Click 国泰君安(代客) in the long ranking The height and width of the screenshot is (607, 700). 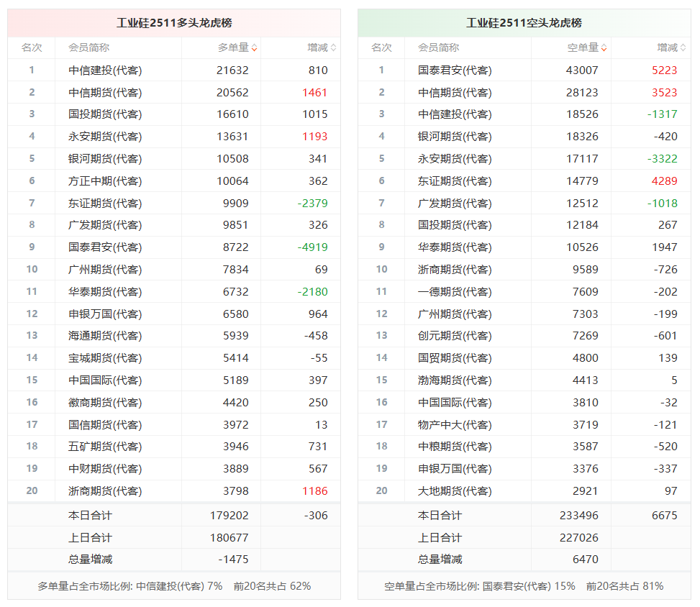(105, 247)
